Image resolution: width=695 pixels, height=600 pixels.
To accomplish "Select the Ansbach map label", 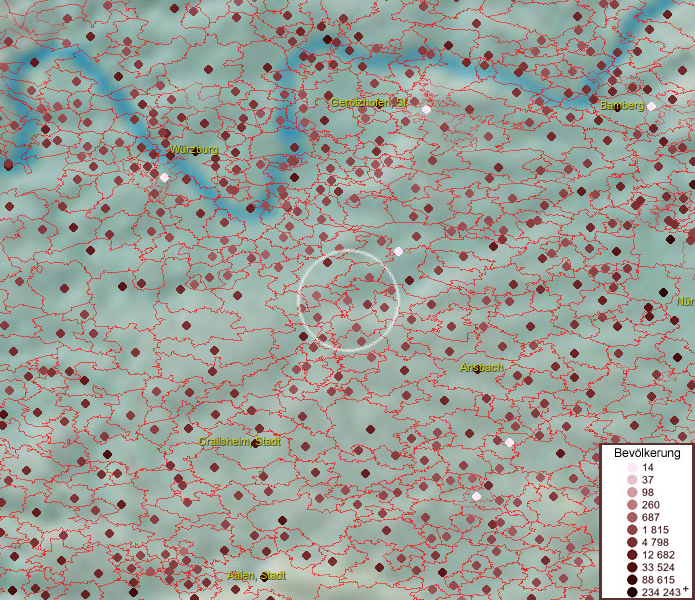I will click(x=482, y=368).
